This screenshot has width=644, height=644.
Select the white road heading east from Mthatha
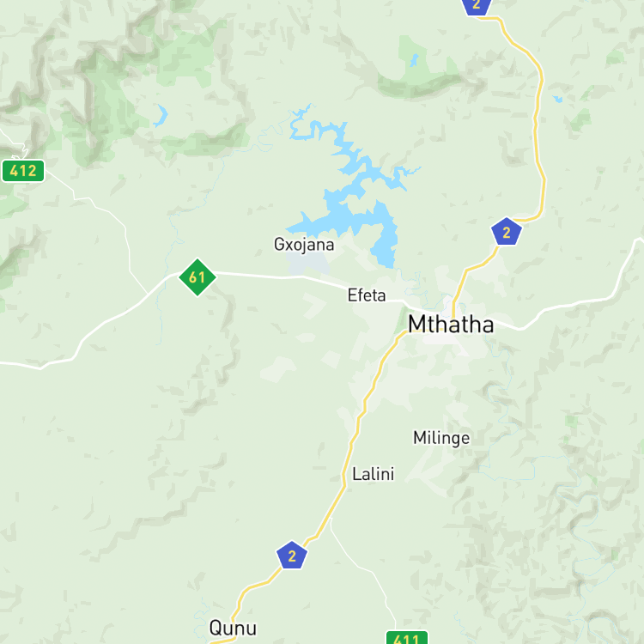click(575, 302)
